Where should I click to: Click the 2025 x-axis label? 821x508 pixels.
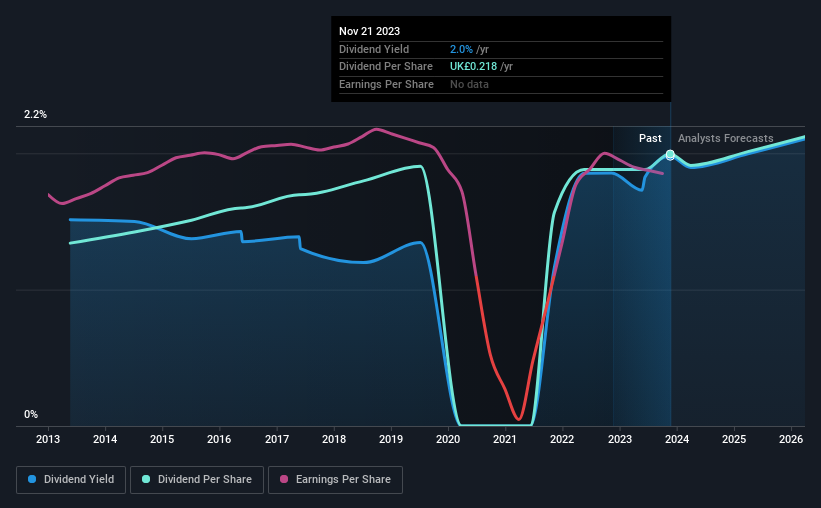734,439
